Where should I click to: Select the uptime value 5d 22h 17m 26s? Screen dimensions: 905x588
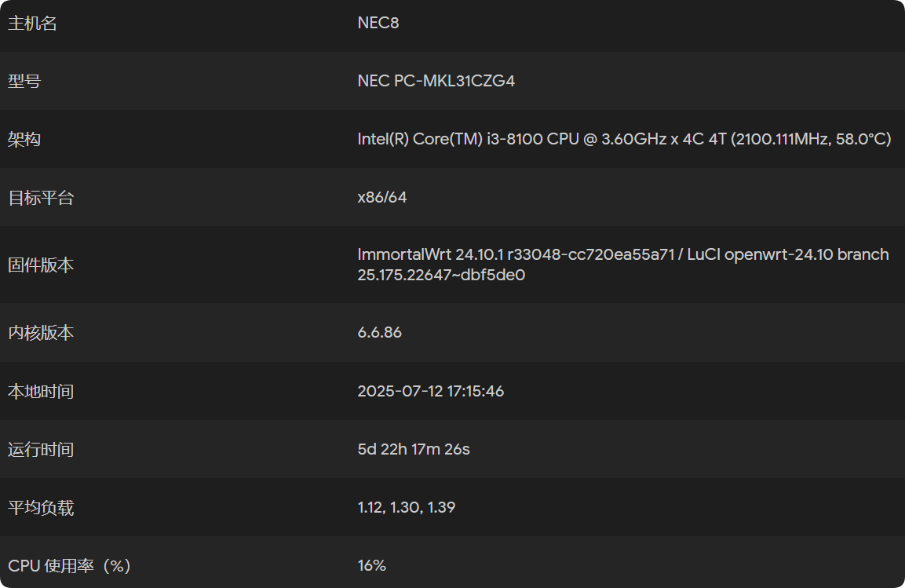pos(413,450)
